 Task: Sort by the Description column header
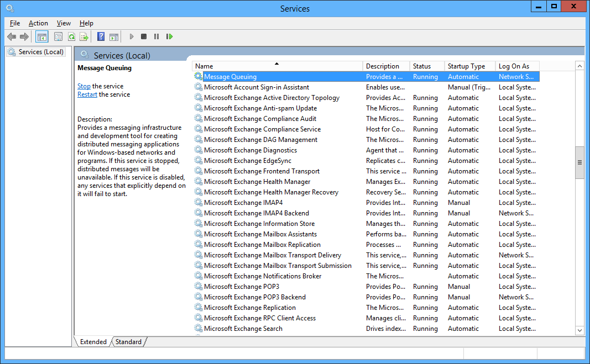(386, 66)
